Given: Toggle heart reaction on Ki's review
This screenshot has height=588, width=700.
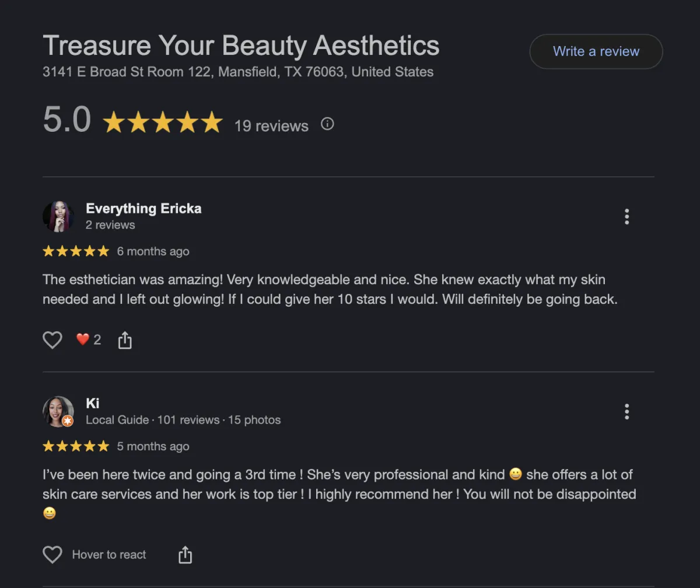Looking at the screenshot, I should 52,554.
